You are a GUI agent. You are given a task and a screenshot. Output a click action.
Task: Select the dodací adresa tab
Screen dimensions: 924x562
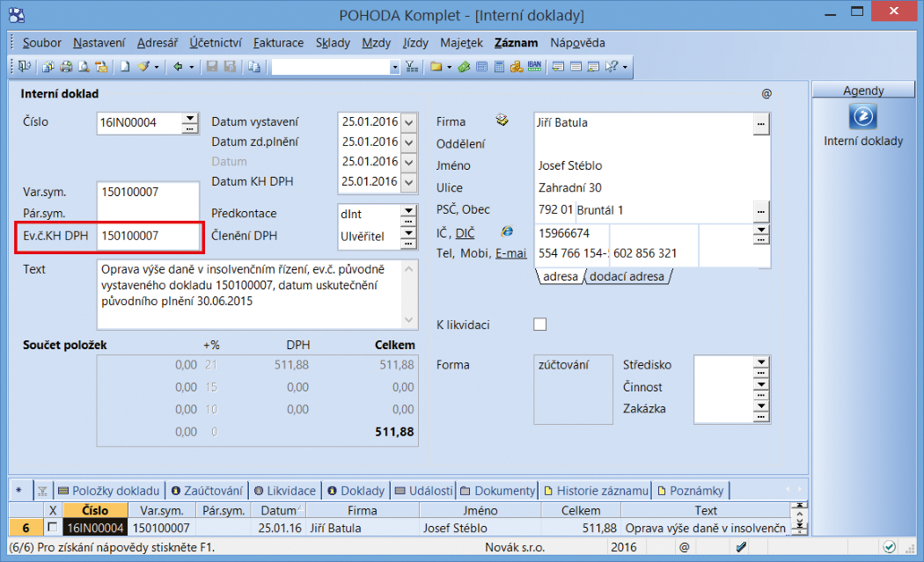pos(627,276)
